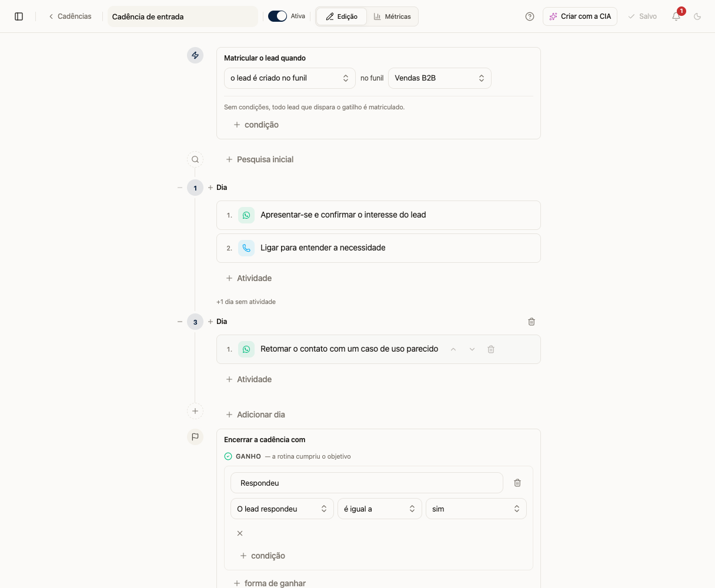This screenshot has width=715, height=588.
Task: Click the Salvo status button
Action: tap(642, 16)
